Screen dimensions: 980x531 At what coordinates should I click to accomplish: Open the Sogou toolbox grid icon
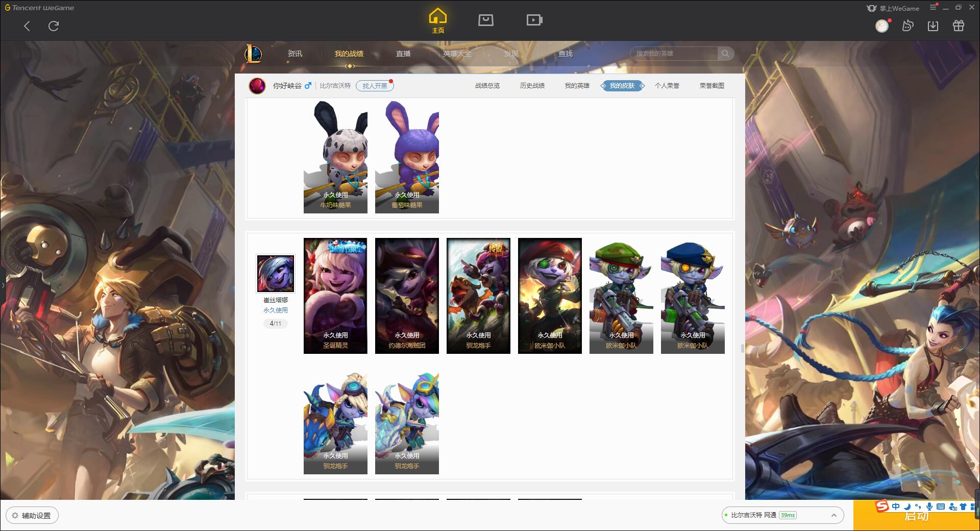[973, 506]
